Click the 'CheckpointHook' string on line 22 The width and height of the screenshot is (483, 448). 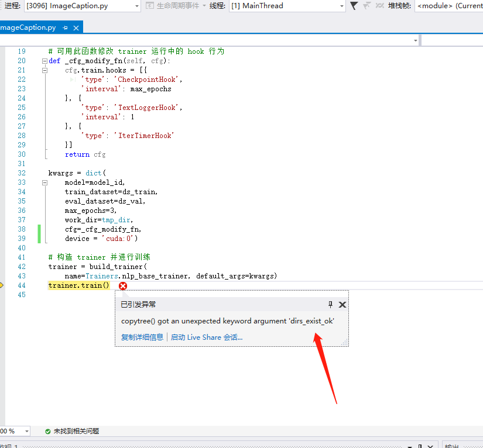(146, 80)
